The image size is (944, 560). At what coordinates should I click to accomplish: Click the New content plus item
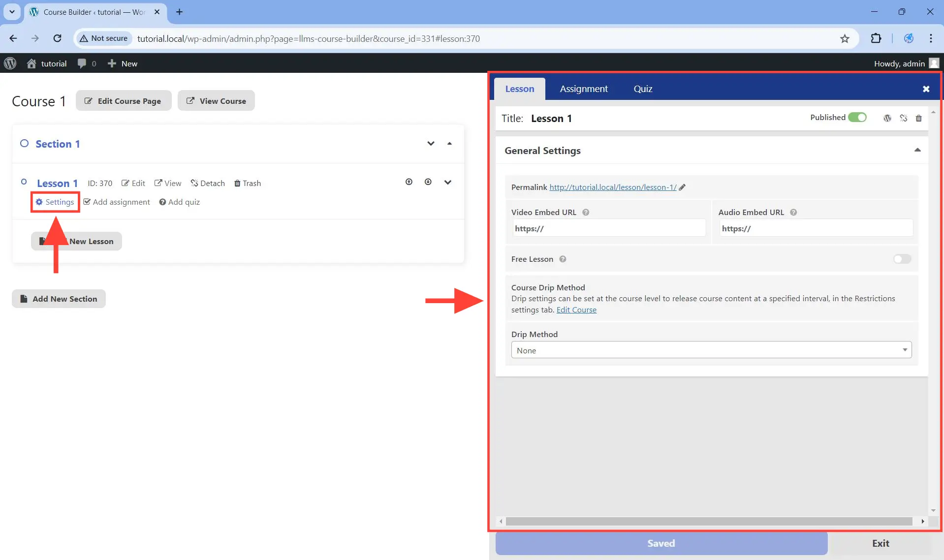(x=123, y=63)
